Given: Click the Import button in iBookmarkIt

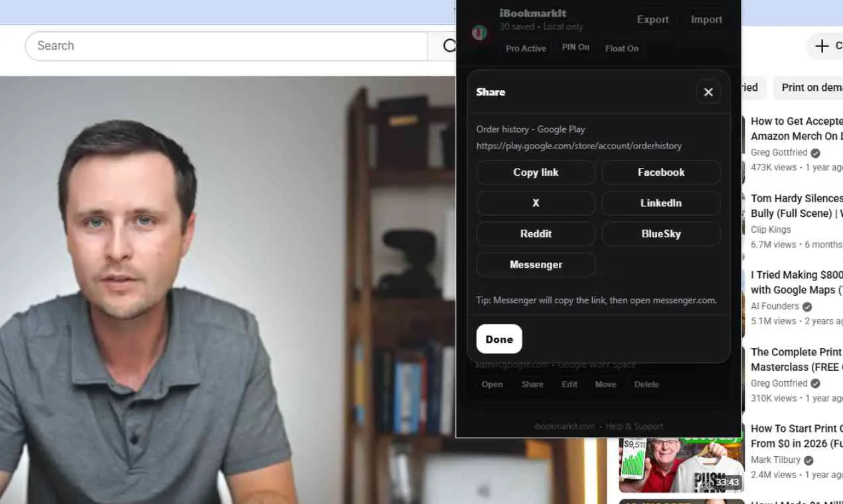Looking at the screenshot, I should (x=706, y=19).
